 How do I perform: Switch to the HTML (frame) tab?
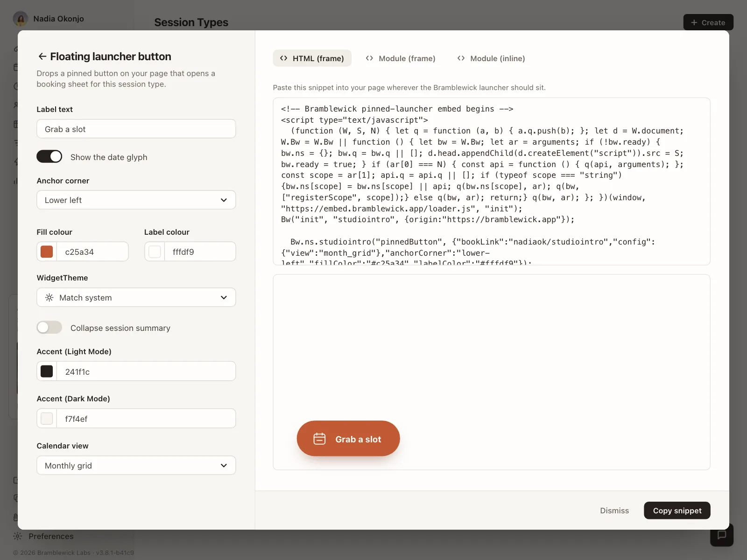pyautogui.click(x=312, y=58)
